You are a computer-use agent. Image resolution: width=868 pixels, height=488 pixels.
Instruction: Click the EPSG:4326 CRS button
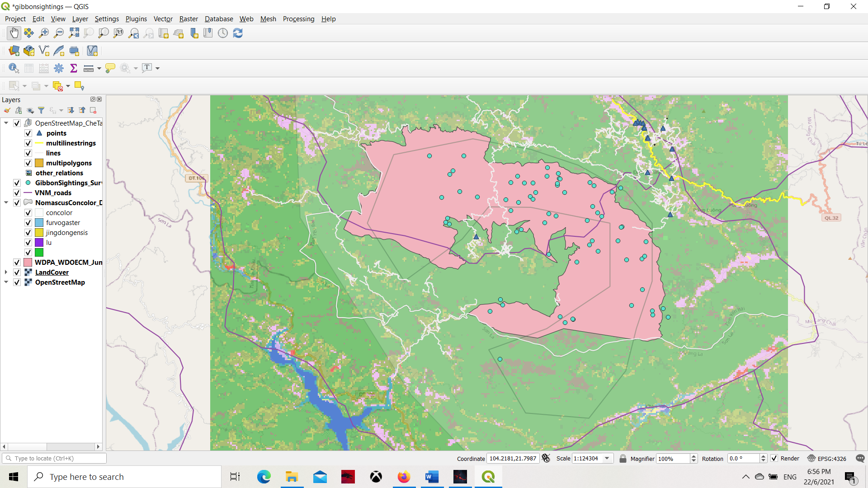click(827, 458)
